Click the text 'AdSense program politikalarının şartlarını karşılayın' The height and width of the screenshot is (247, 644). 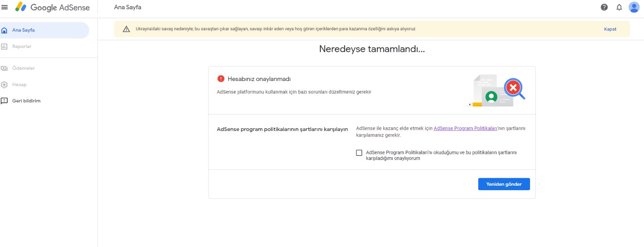(282, 129)
